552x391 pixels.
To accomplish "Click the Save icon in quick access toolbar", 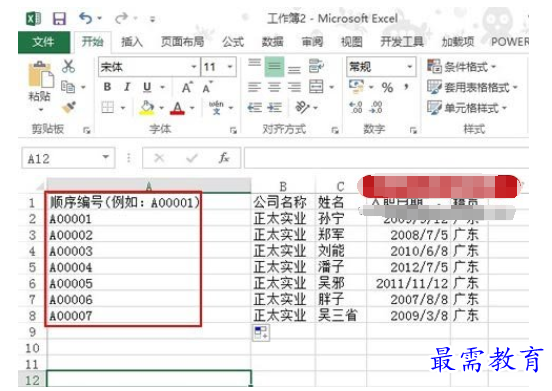I will [x=59, y=19].
